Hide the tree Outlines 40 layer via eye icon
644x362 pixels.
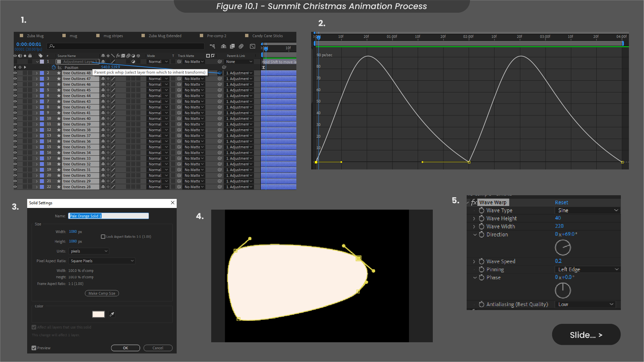click(x=15, y=119)
